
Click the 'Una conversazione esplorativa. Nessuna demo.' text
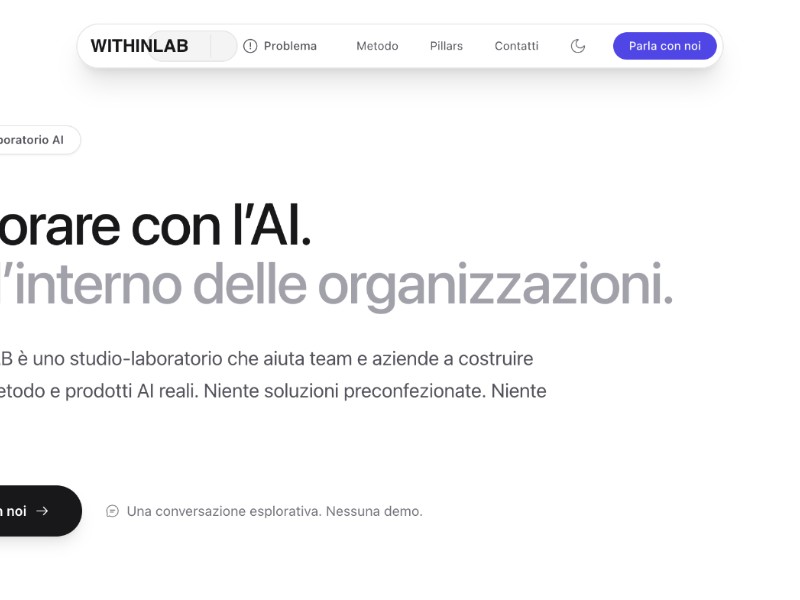click(274, 511)
